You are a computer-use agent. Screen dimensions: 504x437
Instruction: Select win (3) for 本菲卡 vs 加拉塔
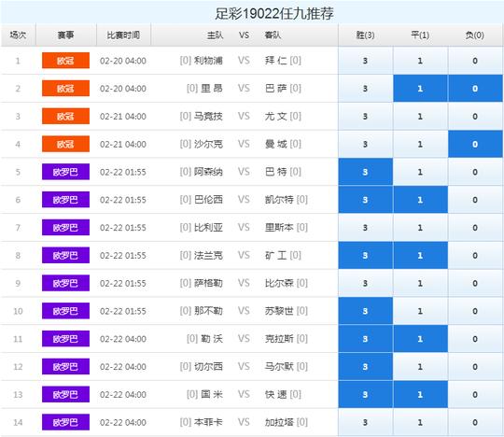pyautogui.click(x=366, y=422)
